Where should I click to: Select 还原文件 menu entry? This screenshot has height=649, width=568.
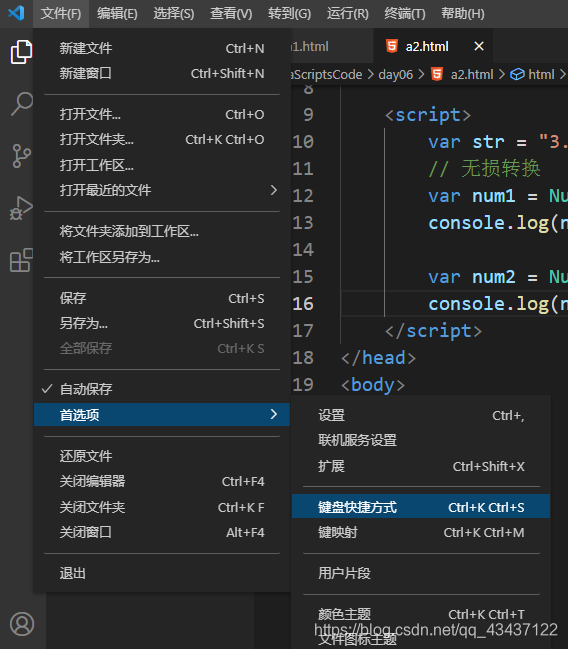pos(162,456)
